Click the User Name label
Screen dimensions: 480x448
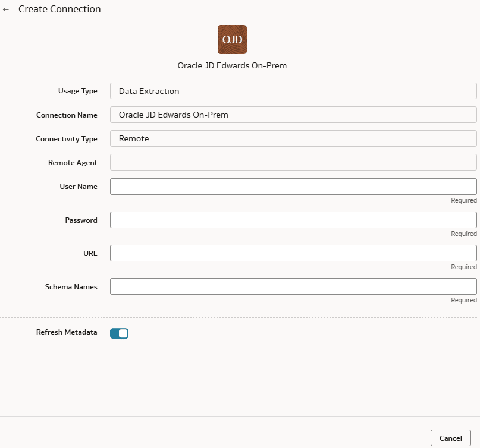[x=79, y=187]
